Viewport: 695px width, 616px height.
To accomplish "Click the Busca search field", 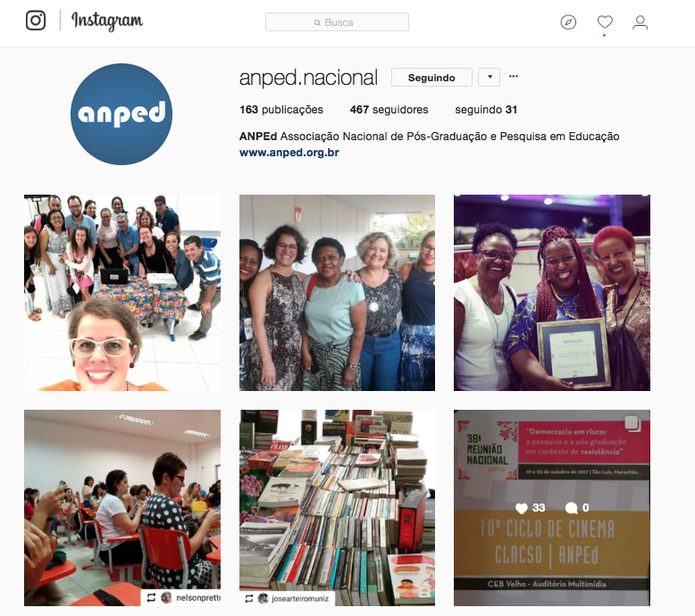I will point(337,22).
